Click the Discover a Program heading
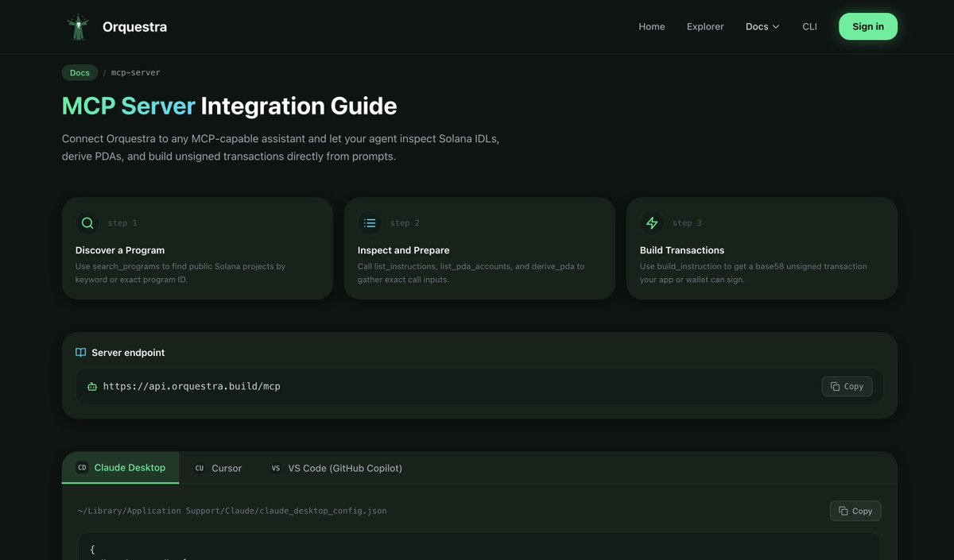The height and width of the screenshot is (560, 954). 120,250
